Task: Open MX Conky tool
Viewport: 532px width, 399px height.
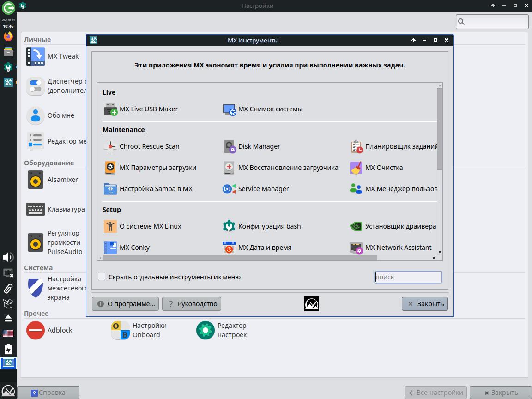Action: [x=127, y=248]
